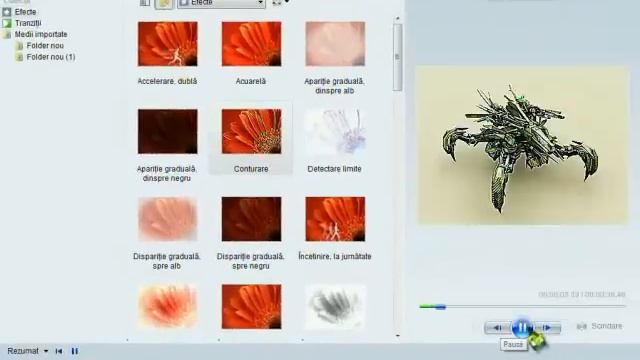Click the "Dispariție graduală, spre negru" label

pos(251,261)
